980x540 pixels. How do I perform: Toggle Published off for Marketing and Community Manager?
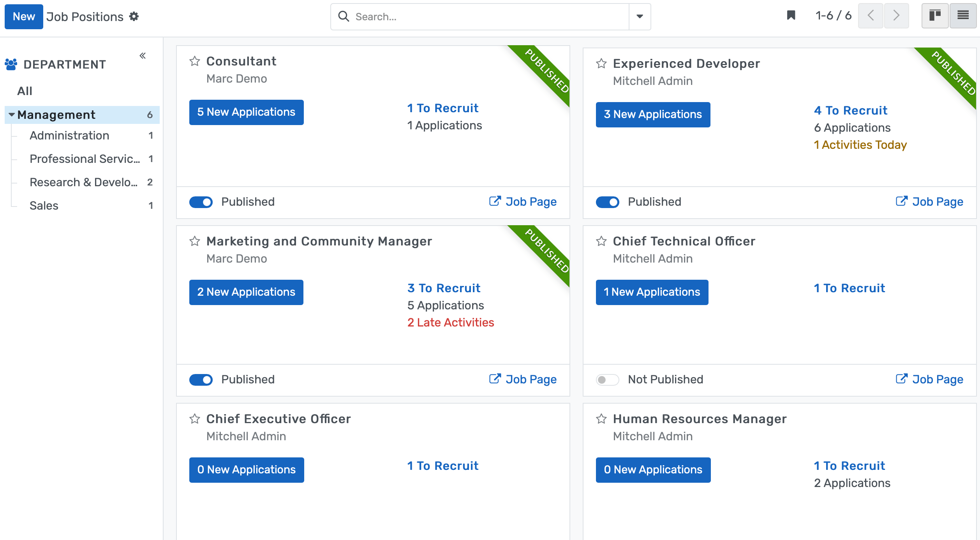(x=201, y=379)
